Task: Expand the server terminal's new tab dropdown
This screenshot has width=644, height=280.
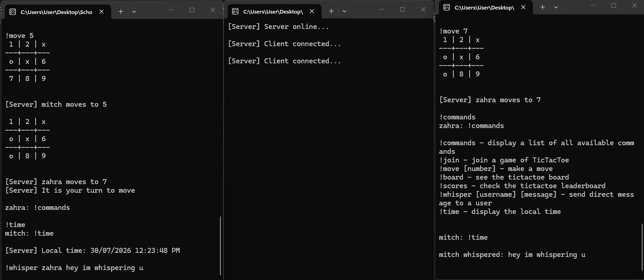Action: (345, 11)
